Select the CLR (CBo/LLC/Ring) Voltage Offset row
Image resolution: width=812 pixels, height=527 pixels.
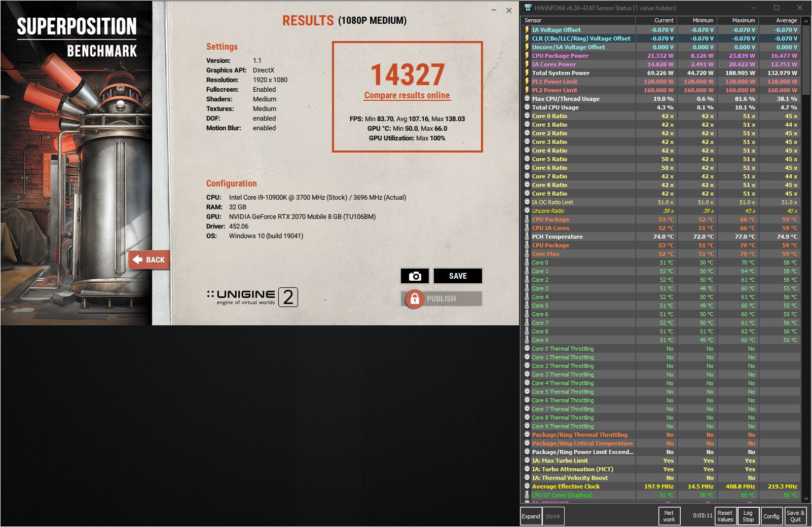point(660,39)
